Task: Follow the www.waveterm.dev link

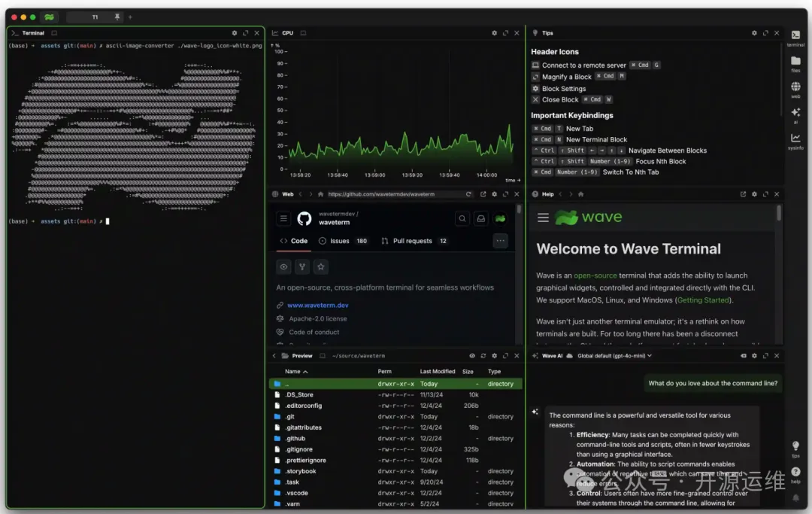Action: [317, 306]
